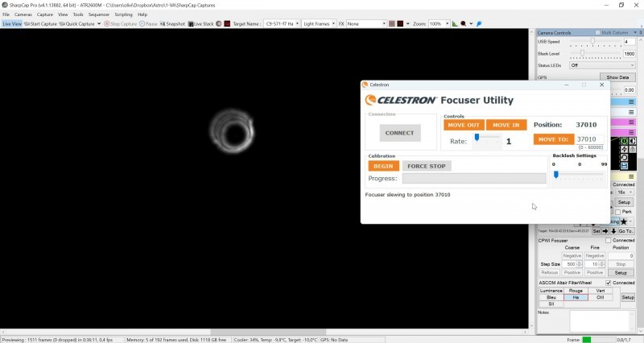
Task: Click the grey color swatch after FX
Action: coord(392,24)
